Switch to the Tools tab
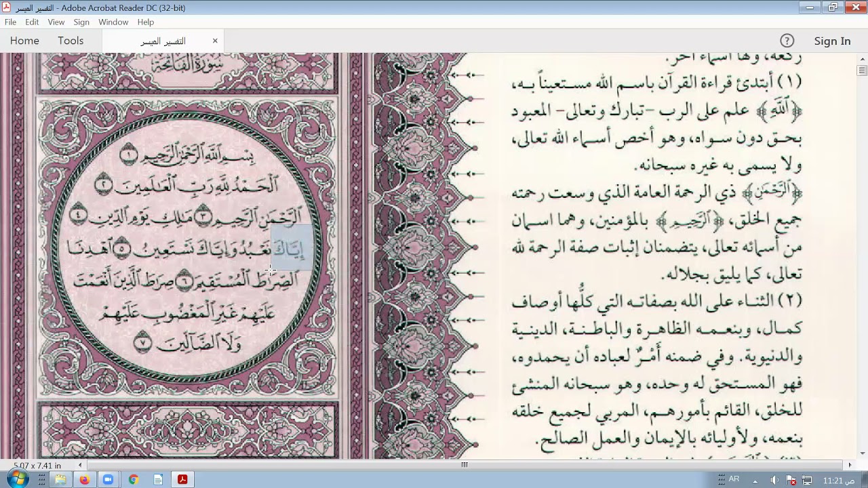868x488 pixels. click(x=71, y=41)
